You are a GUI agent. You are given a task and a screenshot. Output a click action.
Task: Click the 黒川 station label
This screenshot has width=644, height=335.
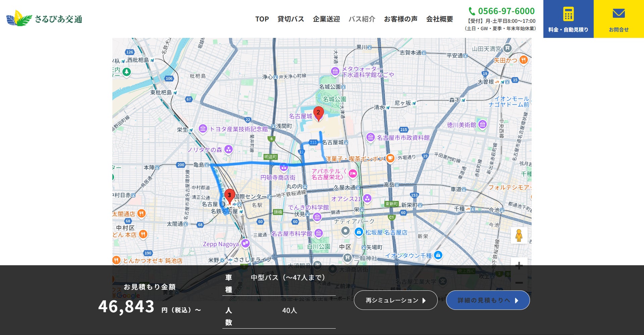(362, 47)
